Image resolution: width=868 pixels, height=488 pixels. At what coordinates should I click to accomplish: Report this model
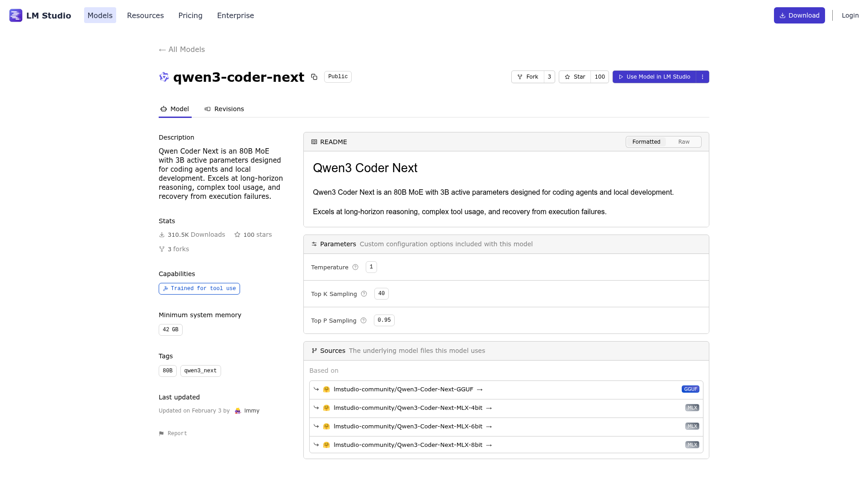coord(173,433)
